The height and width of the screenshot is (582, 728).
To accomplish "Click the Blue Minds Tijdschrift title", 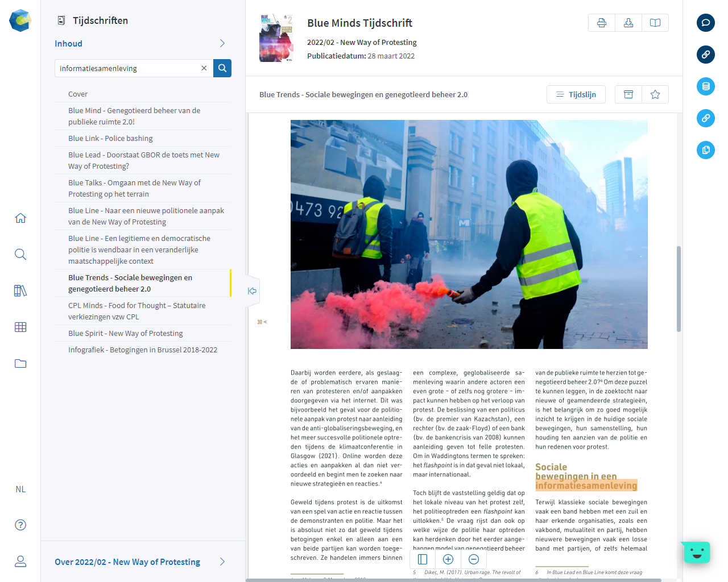I will click(x=359, y=23).
